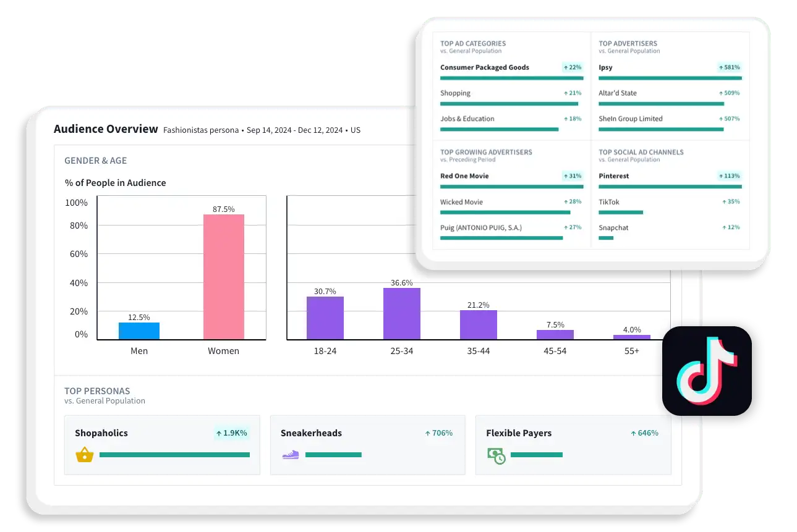Select Pinterest in Top Social Ad Channels
Image resolution: width=797 pixels, height=532 pixels.
click(x=614, y=176)
